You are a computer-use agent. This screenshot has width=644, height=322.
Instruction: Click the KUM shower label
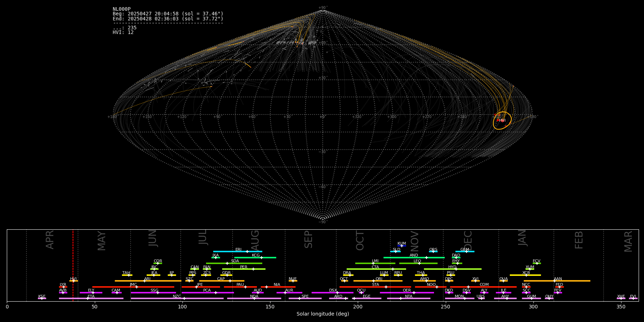tap(402, 244)
